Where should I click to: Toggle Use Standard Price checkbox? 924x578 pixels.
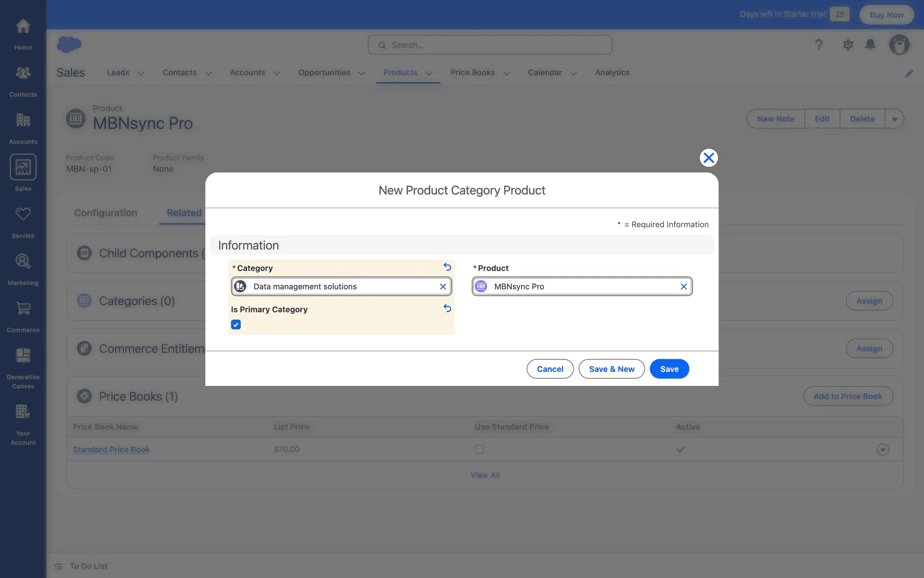pos(479,449)
